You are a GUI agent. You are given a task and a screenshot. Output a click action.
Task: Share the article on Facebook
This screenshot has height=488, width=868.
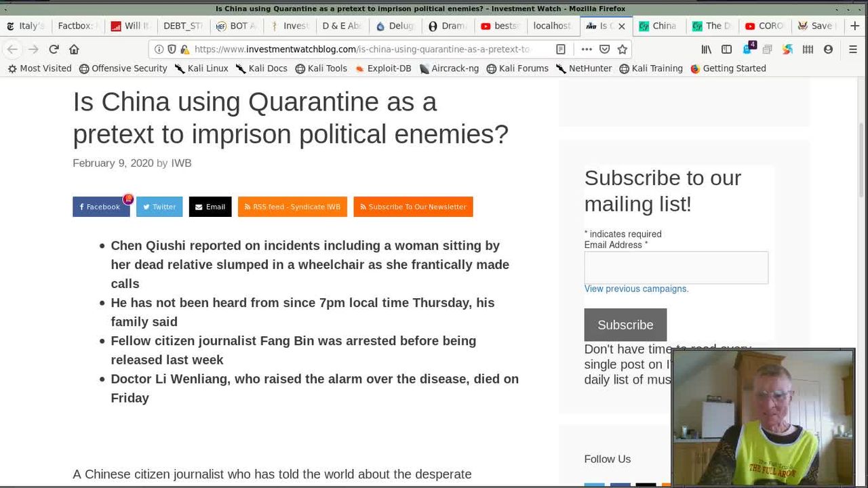tap(100, 207)
